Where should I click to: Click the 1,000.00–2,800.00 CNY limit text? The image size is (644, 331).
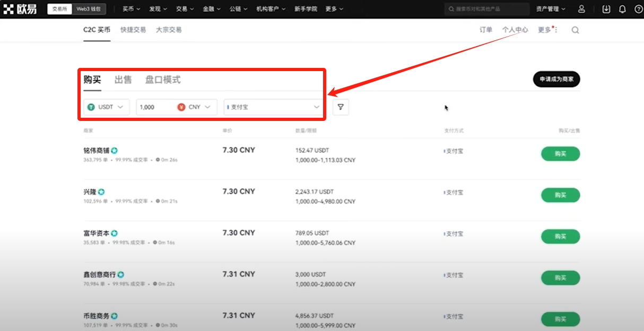(x=325, y=284)
